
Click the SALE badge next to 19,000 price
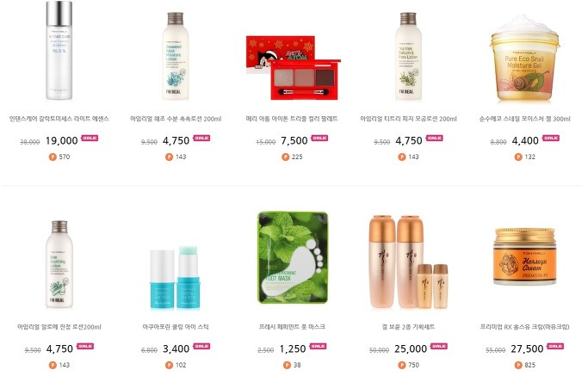(x=90, y=138)
